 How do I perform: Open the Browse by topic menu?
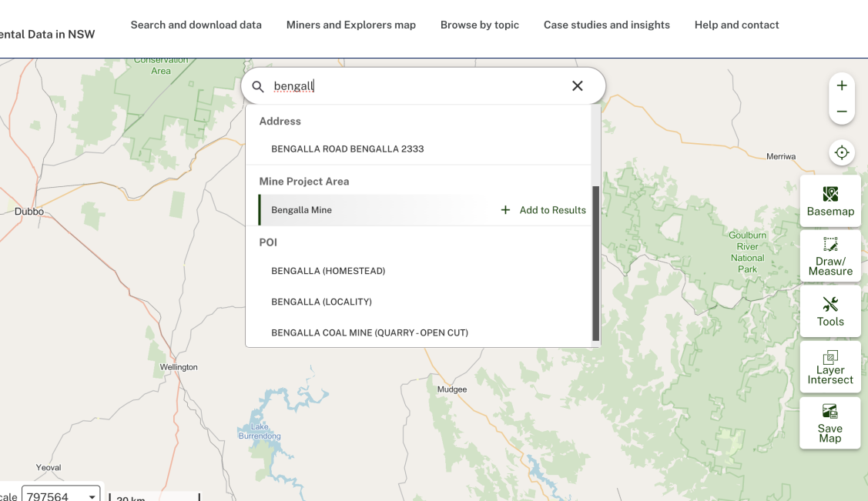[x=479, y=25]
